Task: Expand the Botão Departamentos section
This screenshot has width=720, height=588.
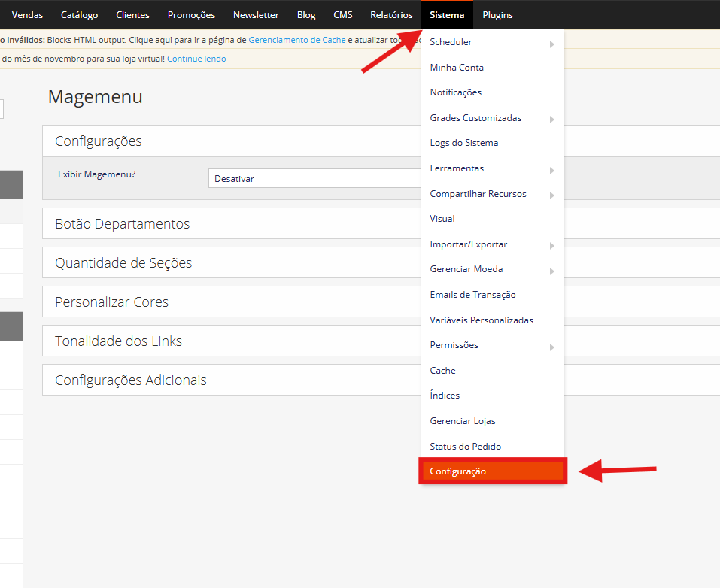Action: (122, 224)
